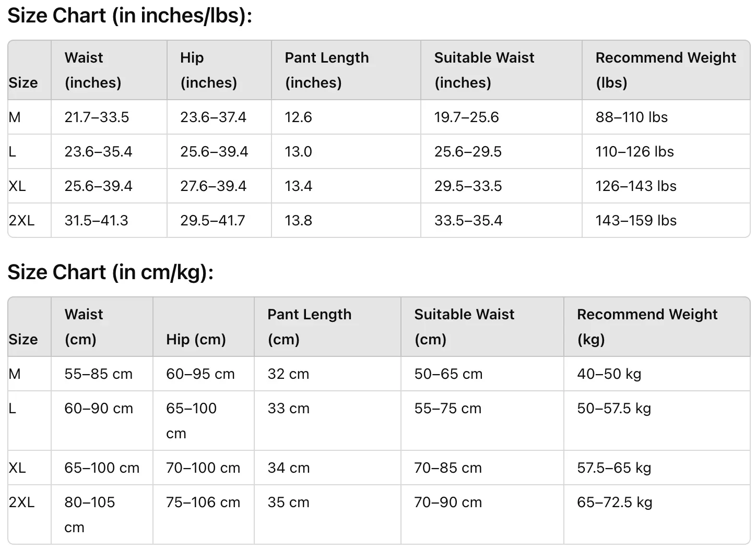This screenshot has width=756, height=551.
Task: Click the 143–159 lbs weight cell
Action: tap(635, 220)
